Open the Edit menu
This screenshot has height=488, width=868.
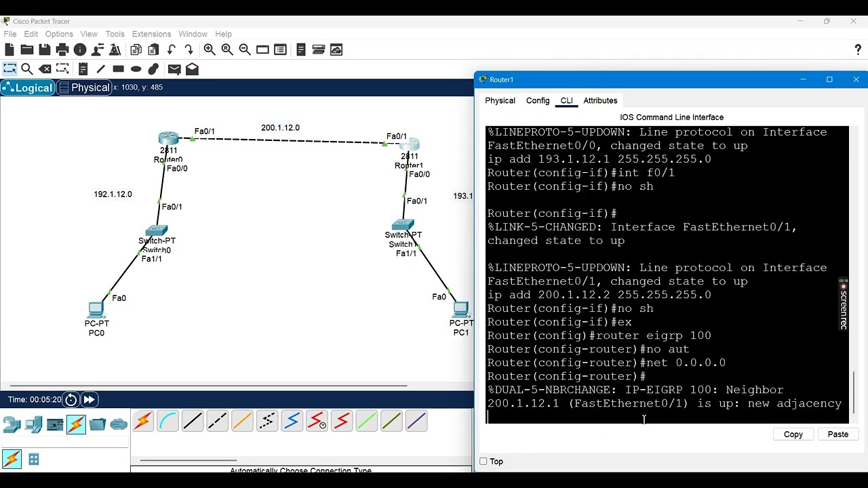[x=31, y=34]
